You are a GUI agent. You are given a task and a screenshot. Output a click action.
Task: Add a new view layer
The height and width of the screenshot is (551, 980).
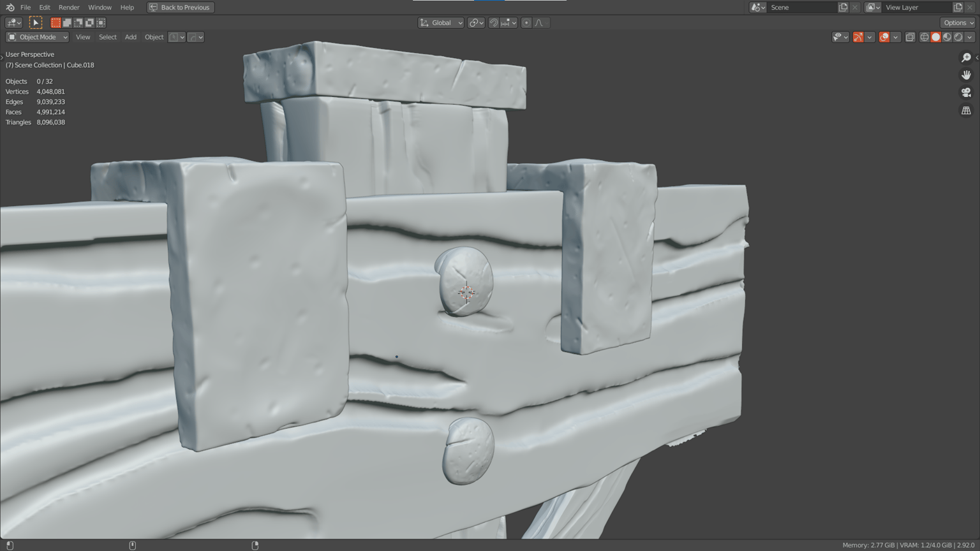958,7
